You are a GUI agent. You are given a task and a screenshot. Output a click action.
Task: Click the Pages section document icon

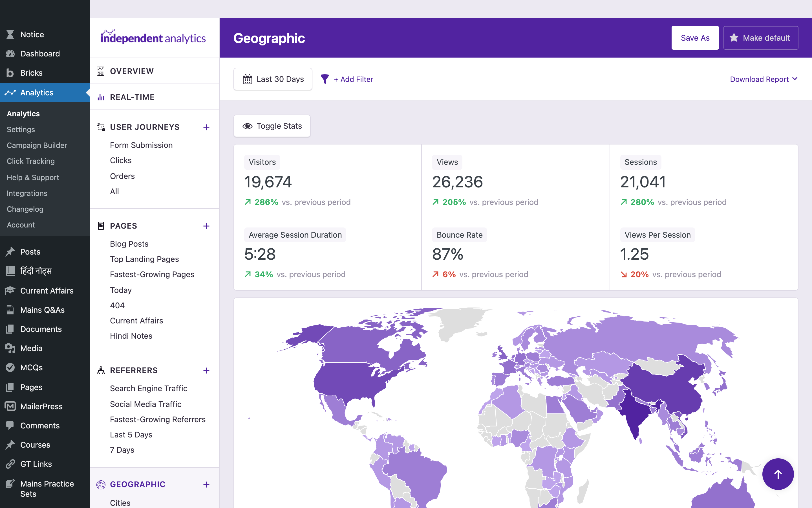tap(101, 226)
